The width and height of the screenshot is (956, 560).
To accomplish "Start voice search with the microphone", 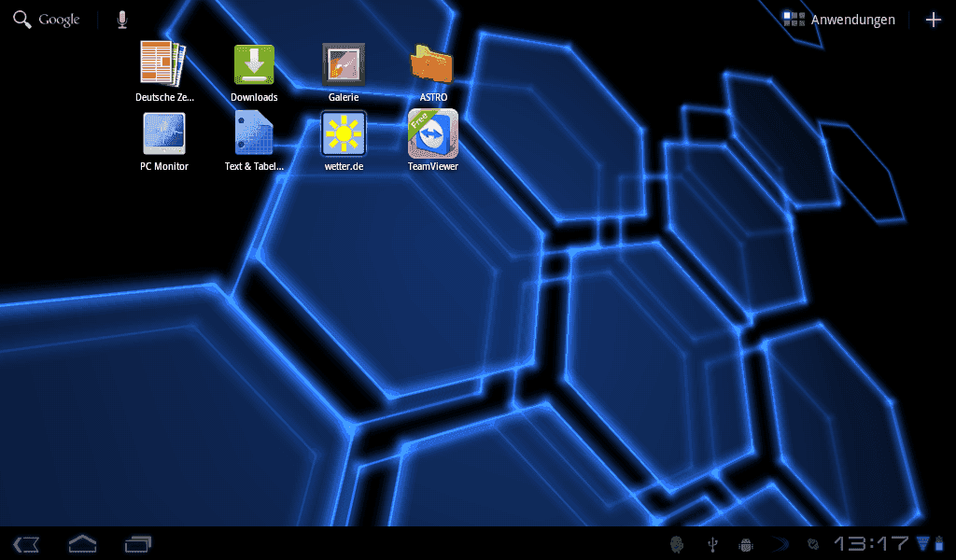I will [122, 20].
